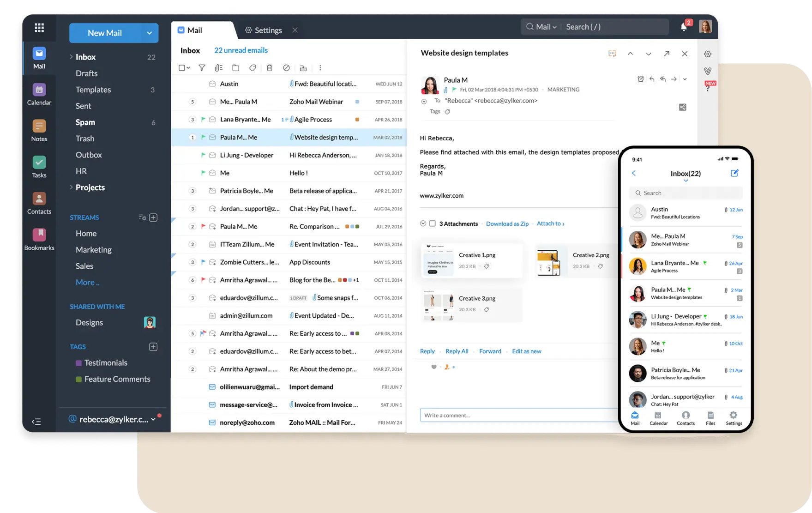
Task: Click the compose icon on mobile inbox
Action: click(734, 173)
